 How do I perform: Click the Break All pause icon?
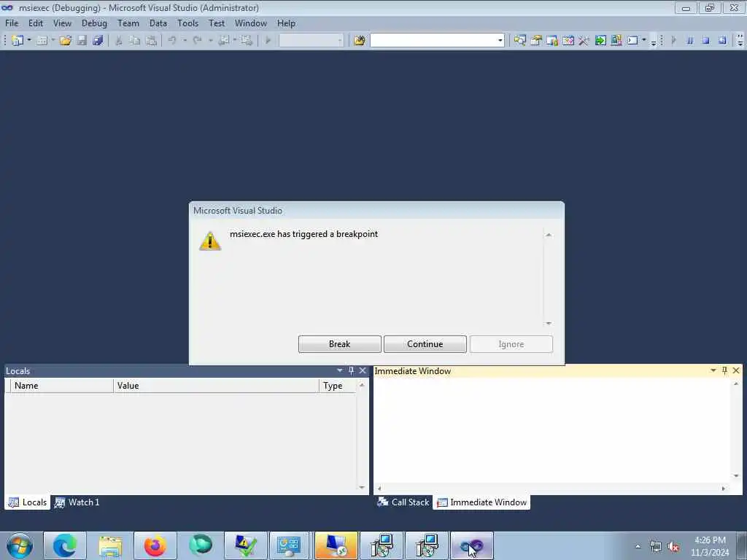pos(690,41)
